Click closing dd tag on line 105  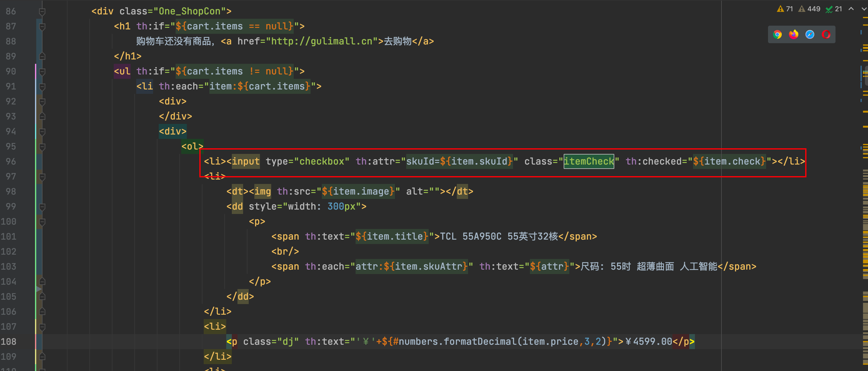click(240, 297)
